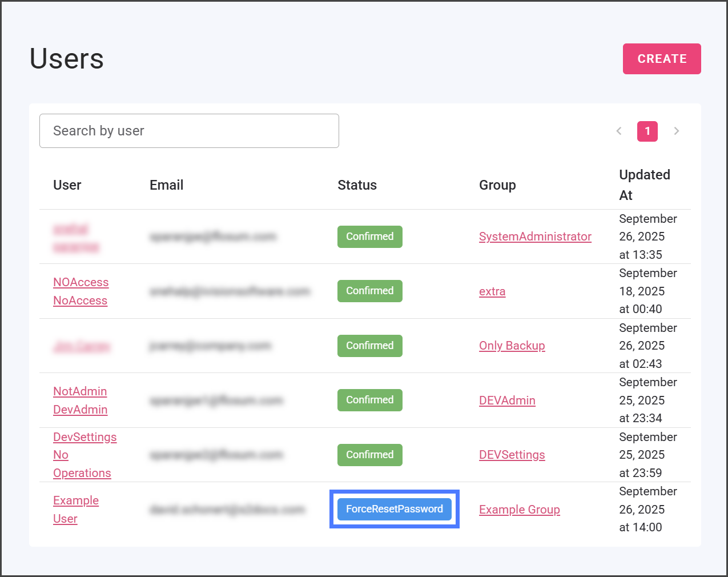Screen dimensions: 728x577
Task: Open the DEVAdmin group link
Action: (507, 400)
